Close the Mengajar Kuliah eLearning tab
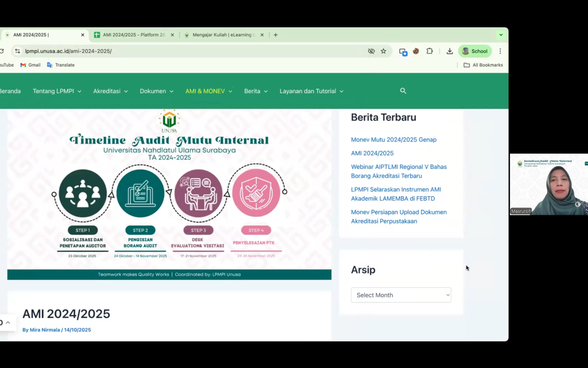 coord(262,35)
